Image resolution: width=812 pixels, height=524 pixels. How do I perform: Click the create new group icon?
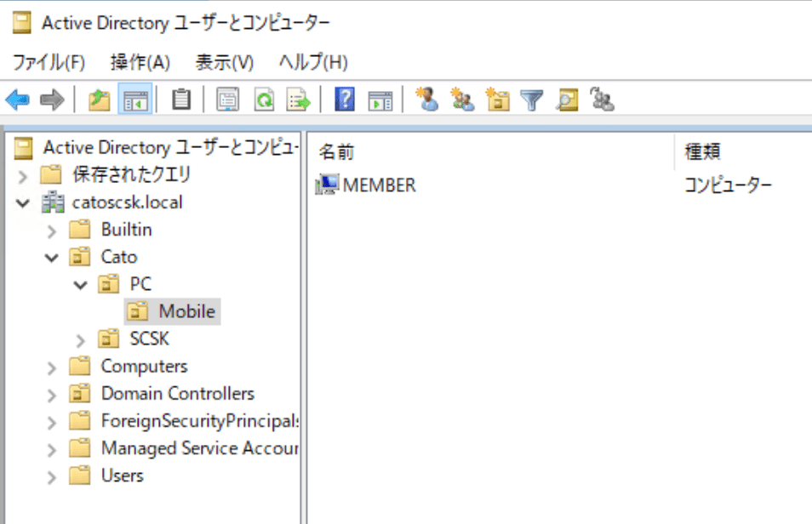click(x=462, y=100)
